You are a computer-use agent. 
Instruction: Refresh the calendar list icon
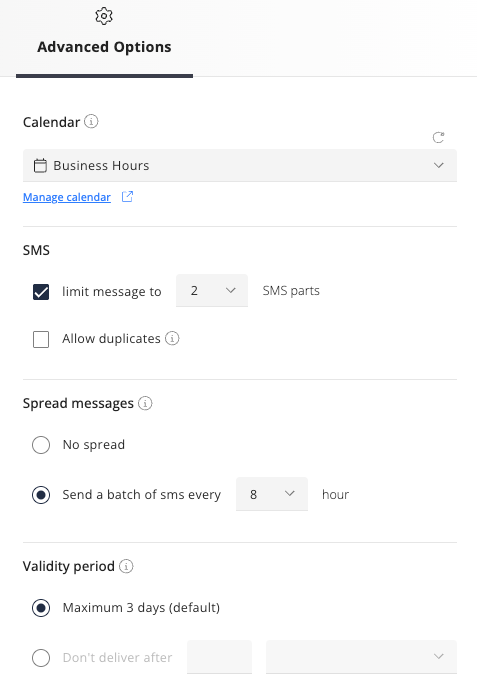click(438, 138)
